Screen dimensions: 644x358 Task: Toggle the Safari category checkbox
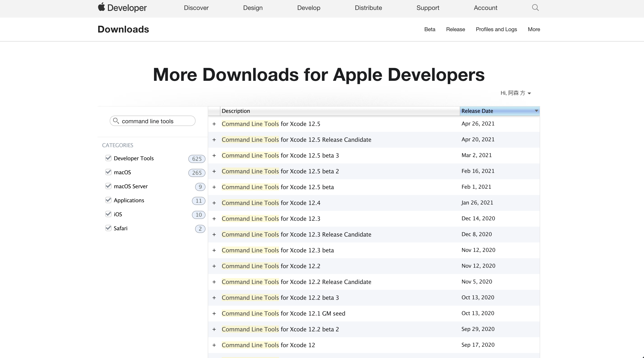click(x=108, y=228)
